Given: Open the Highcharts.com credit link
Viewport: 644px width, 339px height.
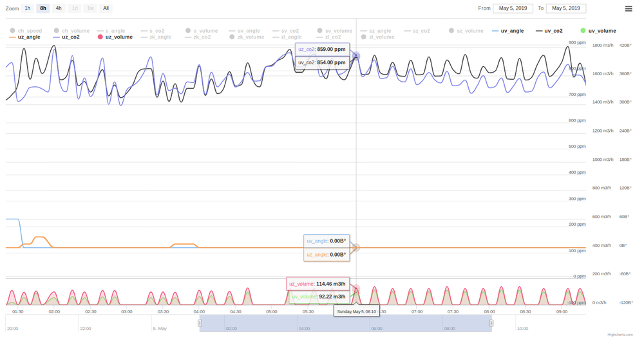Looking at the screenshot, I should (620, 335).
